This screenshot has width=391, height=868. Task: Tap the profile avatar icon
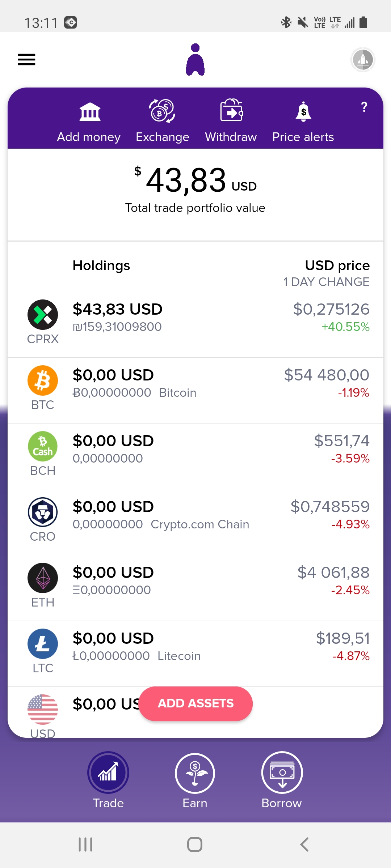click(363, 60)
